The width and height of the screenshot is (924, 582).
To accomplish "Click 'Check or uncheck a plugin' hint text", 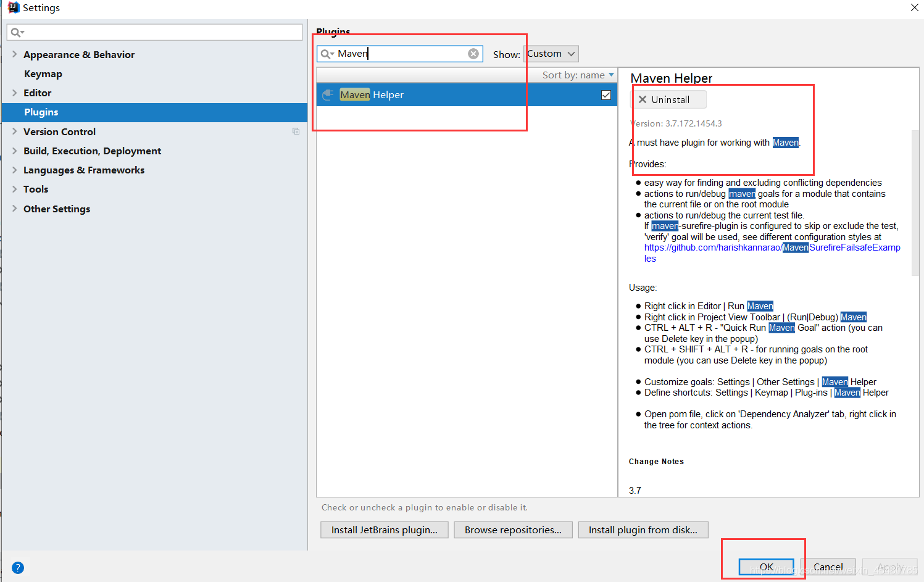I will [425, 507].
